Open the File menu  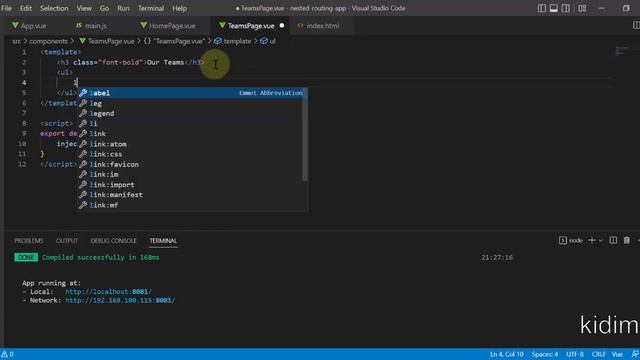point(7,8)
